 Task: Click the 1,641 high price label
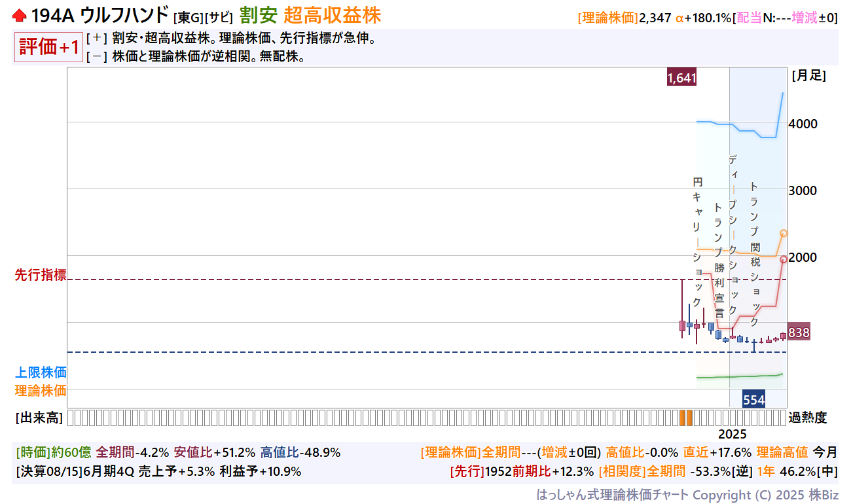(x=681, y=78)
